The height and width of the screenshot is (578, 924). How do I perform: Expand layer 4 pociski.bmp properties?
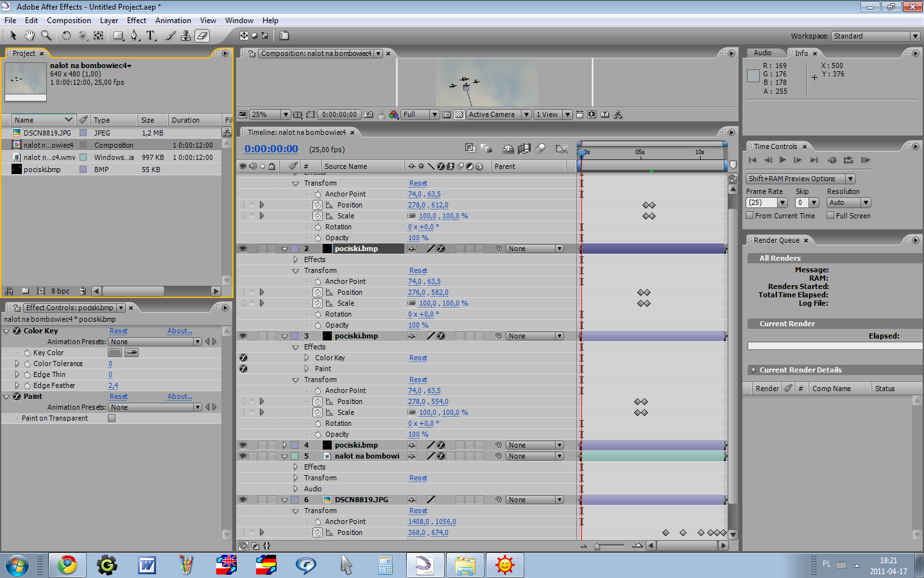tap(284, 445)
